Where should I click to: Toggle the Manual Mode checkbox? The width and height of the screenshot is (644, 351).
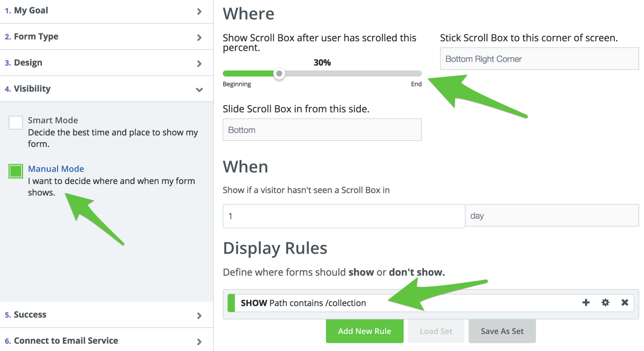pos(15,171)
